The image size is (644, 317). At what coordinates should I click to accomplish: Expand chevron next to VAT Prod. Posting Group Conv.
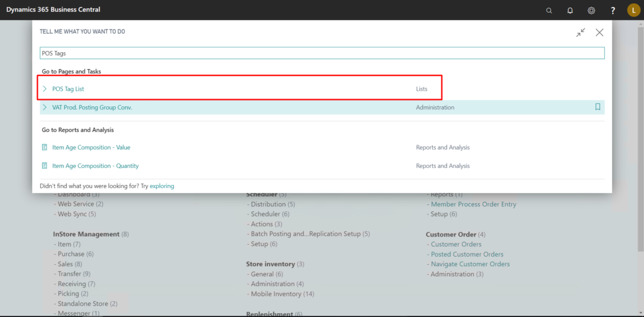[45, 107]
